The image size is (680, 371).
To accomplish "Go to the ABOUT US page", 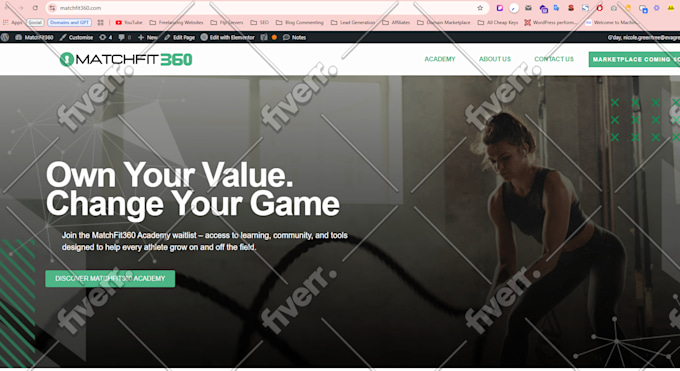I will [x=495, y=59].
